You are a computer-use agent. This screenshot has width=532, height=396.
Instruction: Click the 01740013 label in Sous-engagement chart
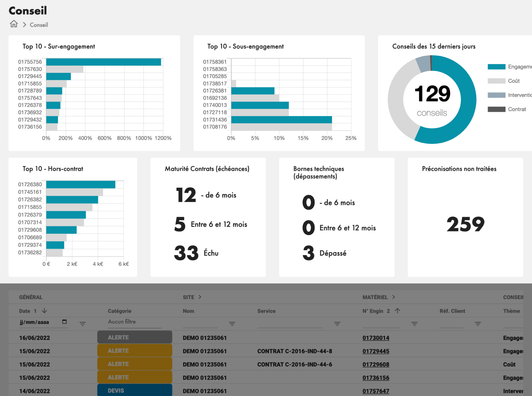(215, 105)
